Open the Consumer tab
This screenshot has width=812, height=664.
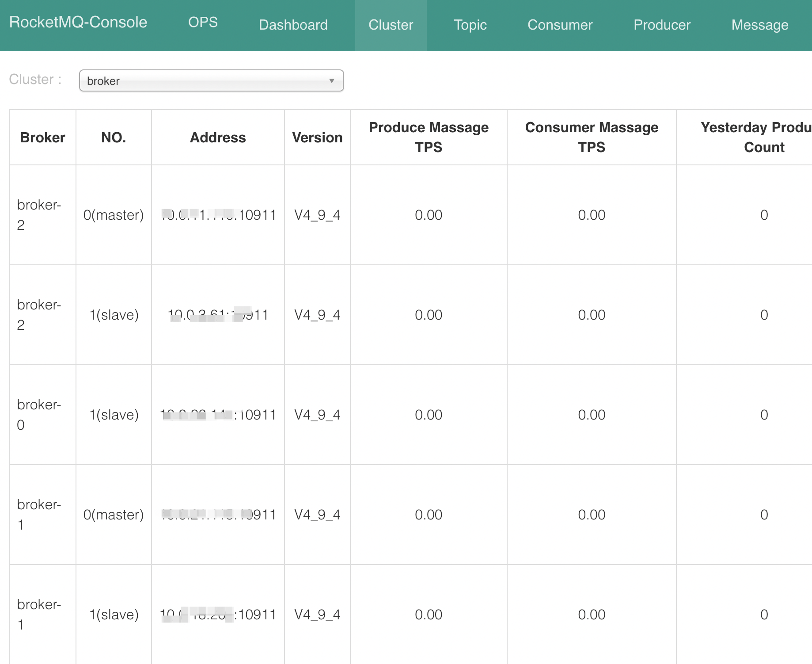[x=560, y=25]
